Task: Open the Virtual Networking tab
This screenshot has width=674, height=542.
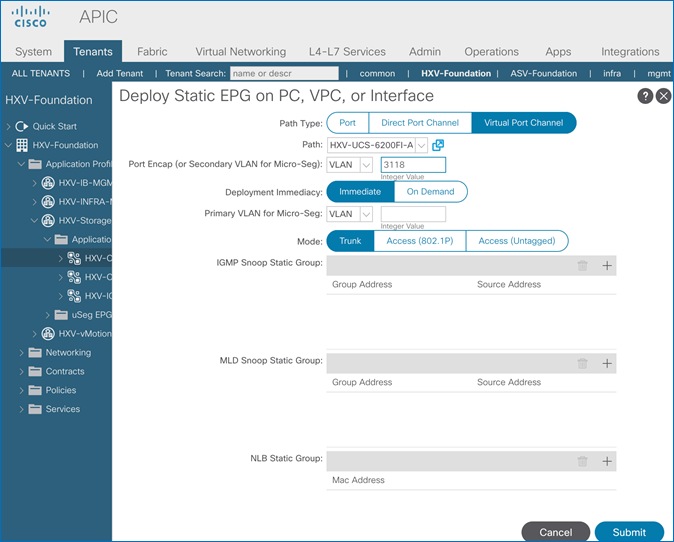Action: [241, 52]
